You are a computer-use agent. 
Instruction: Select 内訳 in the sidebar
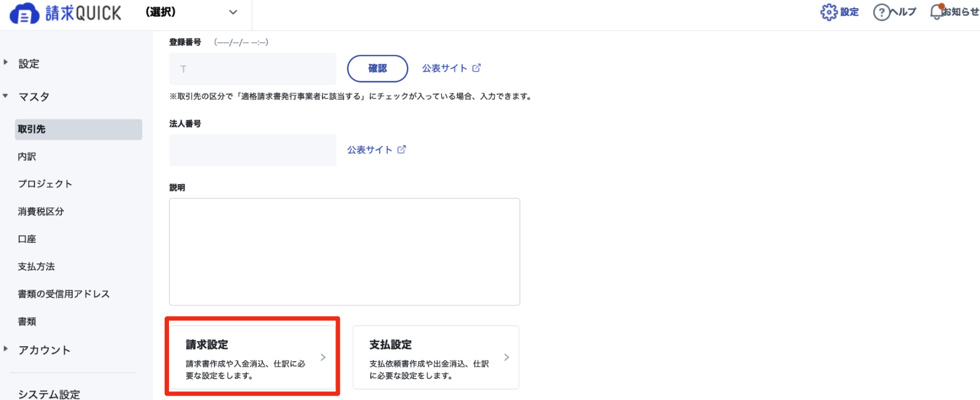28,156
